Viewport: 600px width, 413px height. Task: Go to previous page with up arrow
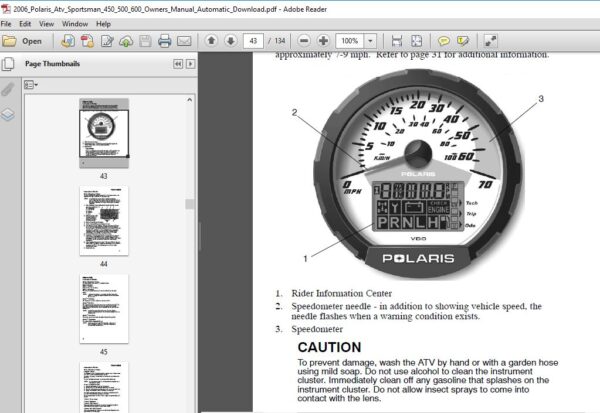(x=211, y=41)
